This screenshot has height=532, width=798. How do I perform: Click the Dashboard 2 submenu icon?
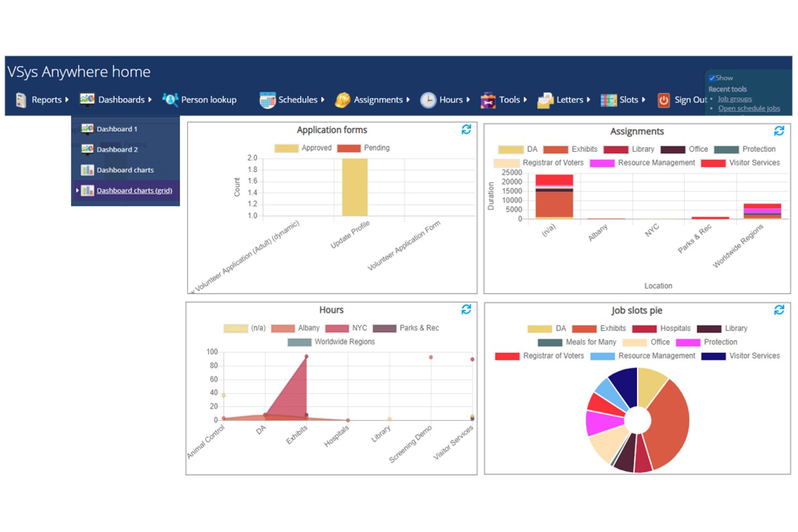coord(87,149)
